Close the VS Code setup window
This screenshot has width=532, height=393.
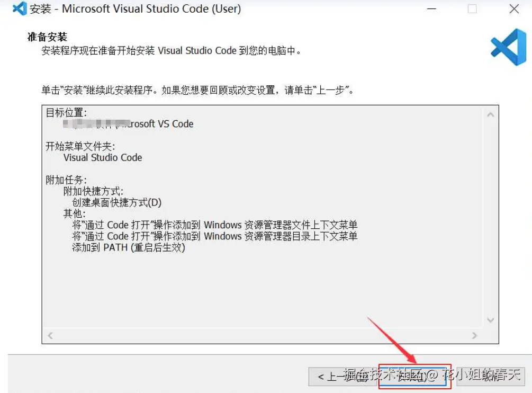point(514,9)
